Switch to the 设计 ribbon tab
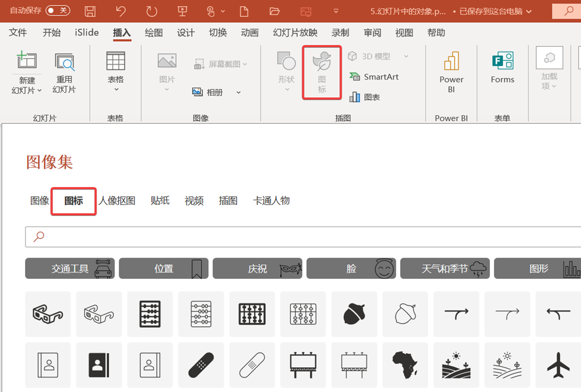Screen dimensions: 581x392 pos(185,33)
